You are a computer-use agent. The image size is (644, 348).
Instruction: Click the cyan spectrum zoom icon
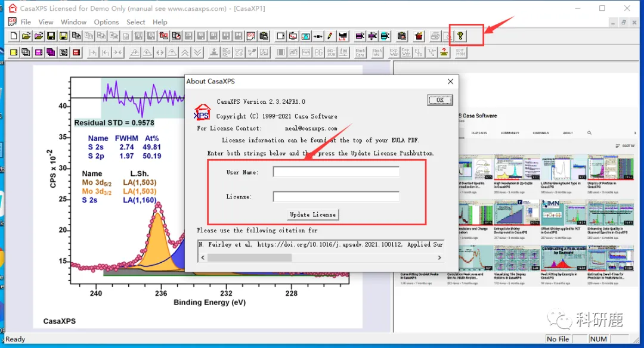click(305, 36)
